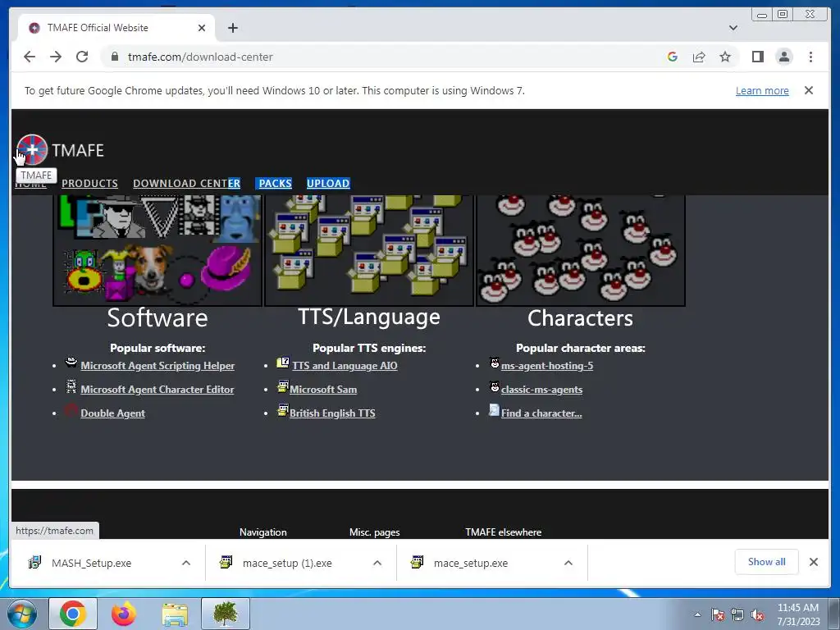Go back to the previous page
The width and height of the screenshot is (840, 630).
30,57
